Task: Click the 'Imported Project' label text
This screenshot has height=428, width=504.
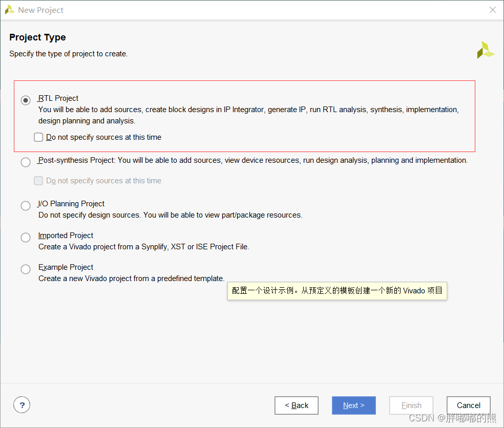Action: pos(66,236)
